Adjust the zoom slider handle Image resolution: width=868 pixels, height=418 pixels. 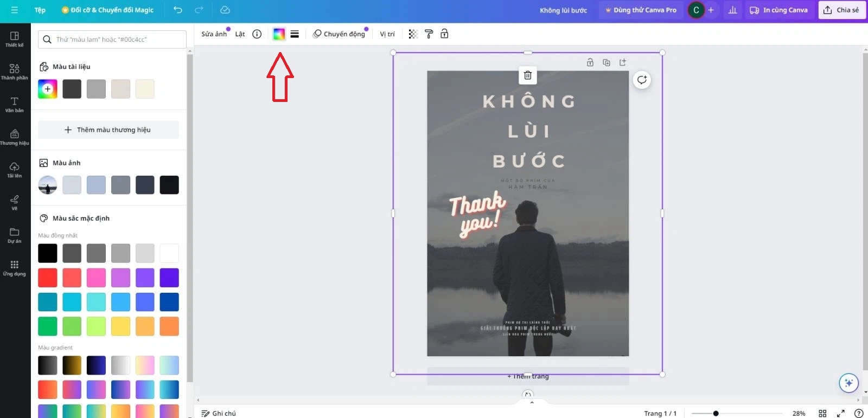[x=716, y=414]
